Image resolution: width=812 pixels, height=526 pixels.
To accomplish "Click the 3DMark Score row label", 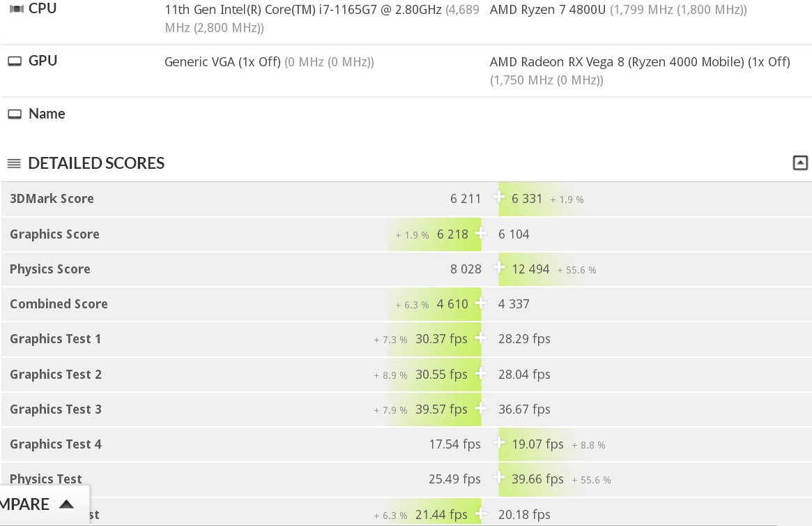I will click(52, 199).
